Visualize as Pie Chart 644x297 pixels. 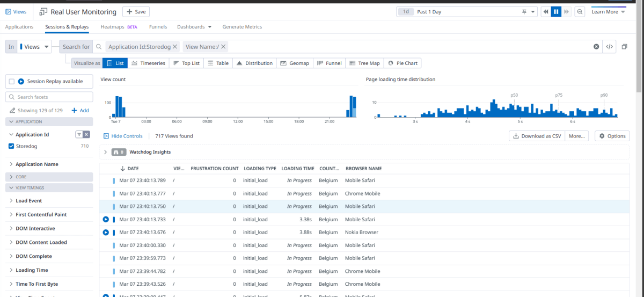pyautogui.click(x=402, y=63)
